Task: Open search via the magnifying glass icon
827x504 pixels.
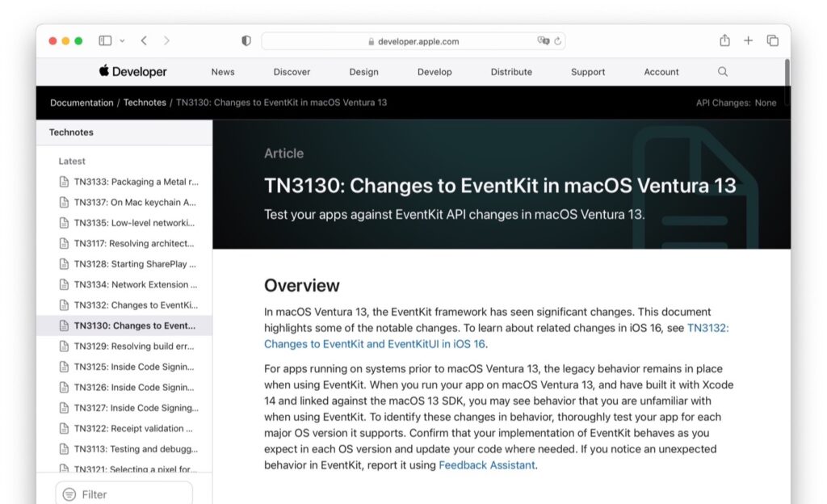Action: click(x=722, y=72)
